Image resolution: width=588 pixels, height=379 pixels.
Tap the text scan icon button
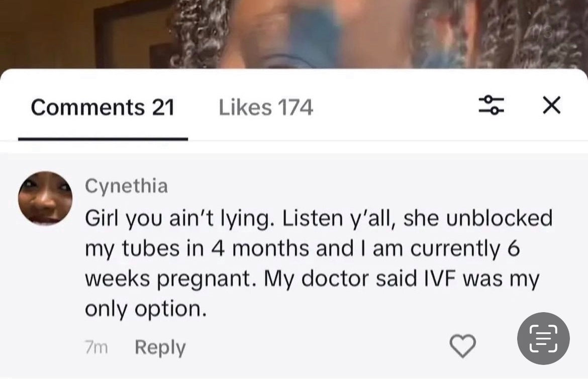[543, 338]
